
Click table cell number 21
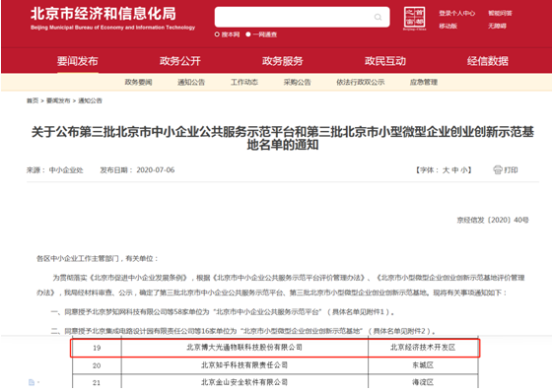coord(97,382)
